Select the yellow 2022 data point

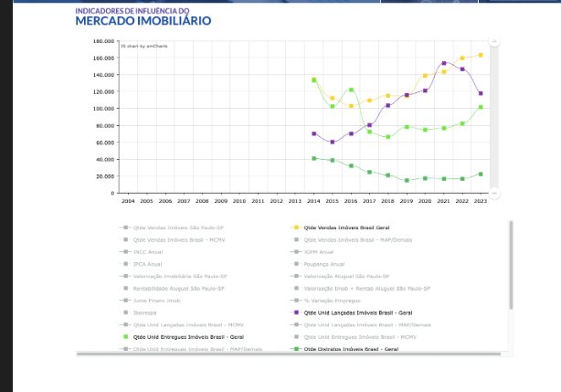click(x=462, y=58)
